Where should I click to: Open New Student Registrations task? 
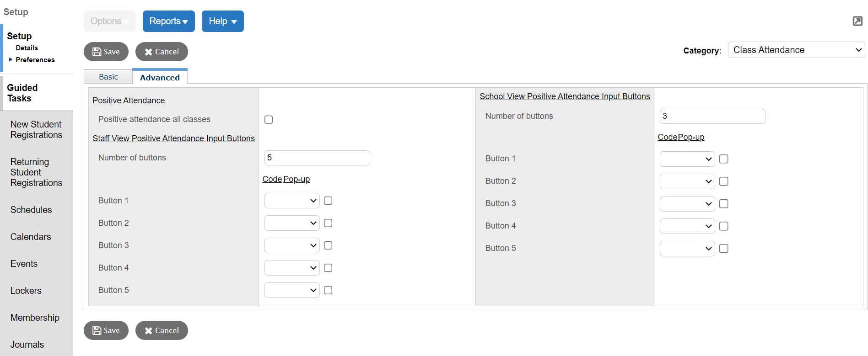tap(36, 130)
